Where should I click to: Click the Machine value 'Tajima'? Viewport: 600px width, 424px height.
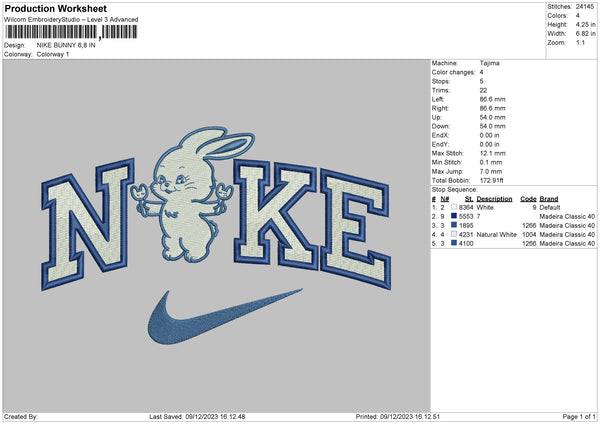pyautogui.click(x=489, y=63)
